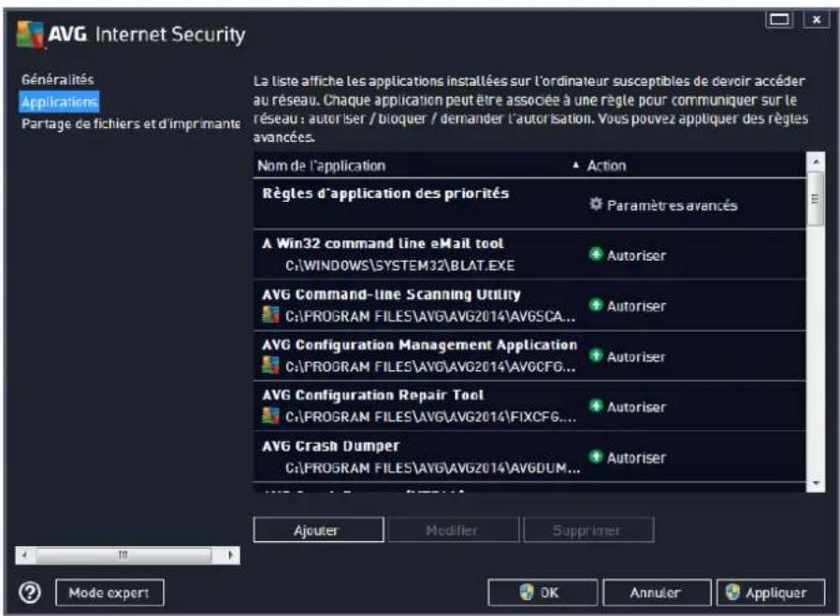Click the C:\WINDOWS\SYSTEM32\BLAT.EXE path
The height and width of the screenshot is (616, 840).
pos(399,265)
